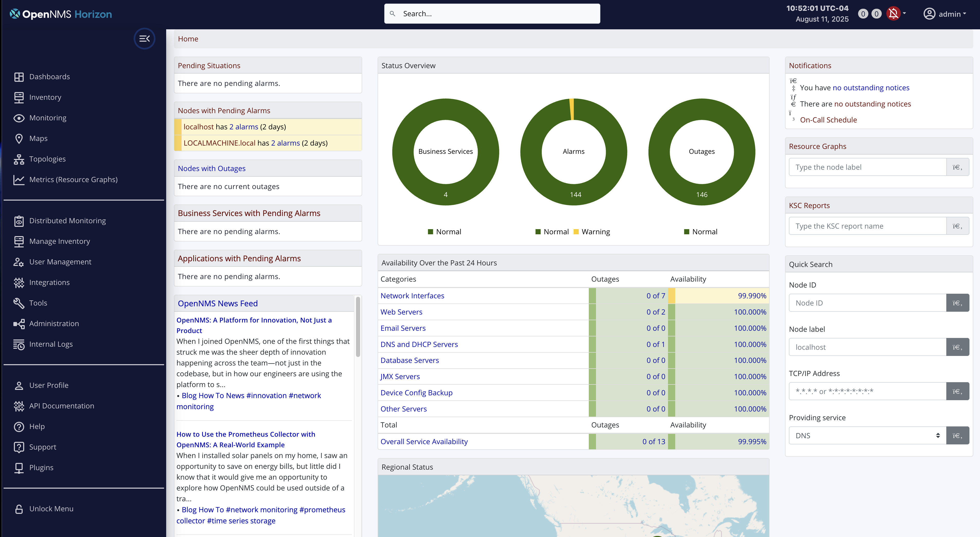Open the Administration panel icon
The image size is (980, 537).
[x=19, y=324]
